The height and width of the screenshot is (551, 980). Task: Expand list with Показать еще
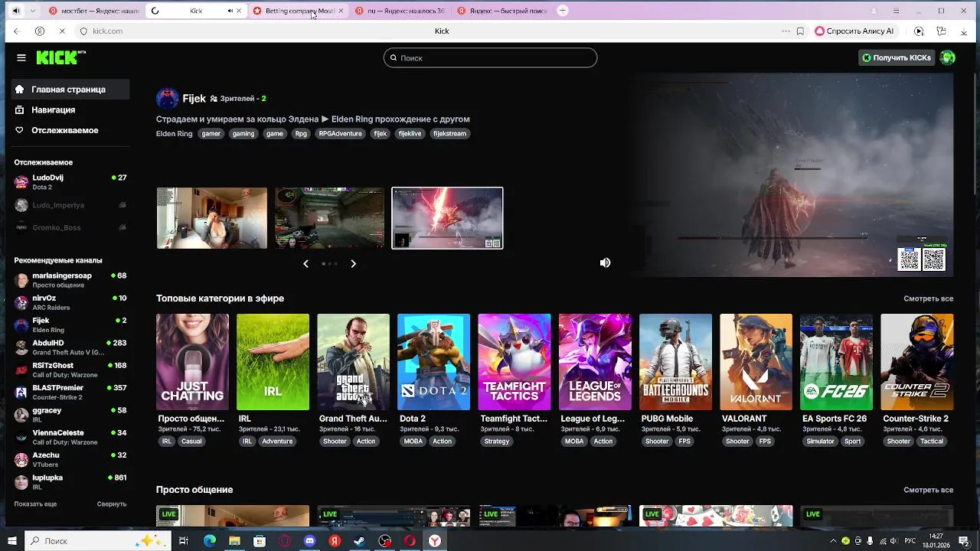click(x=35, y=504)
